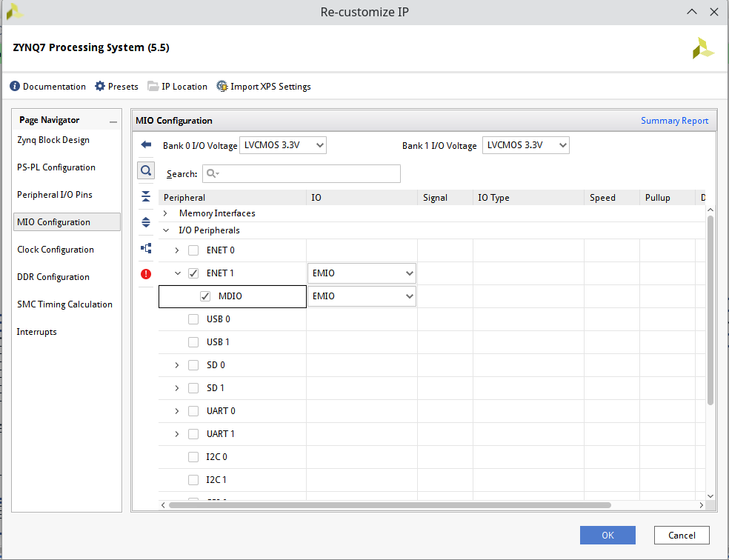Focus the Search input field
This screenshot has width=729, height=560.
coord(302,173)
